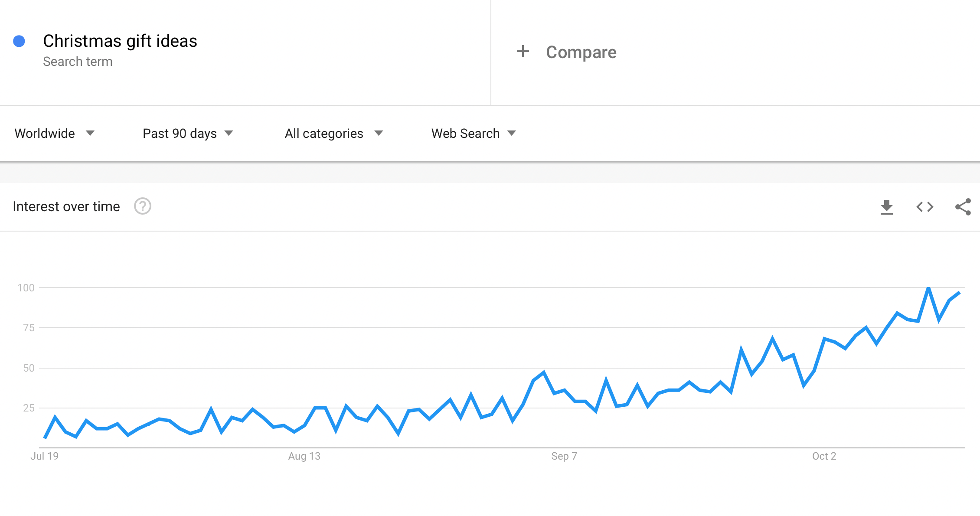This screenshot has width=980, height=516.
Task: Click the 100 value on the y-axis
Action: (26, 288)
